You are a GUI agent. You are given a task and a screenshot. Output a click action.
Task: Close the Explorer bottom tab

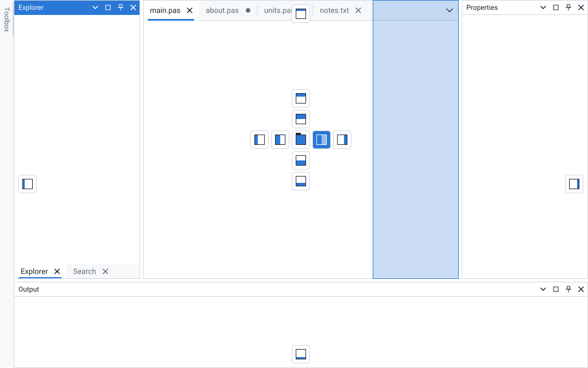tap(57, 271)
